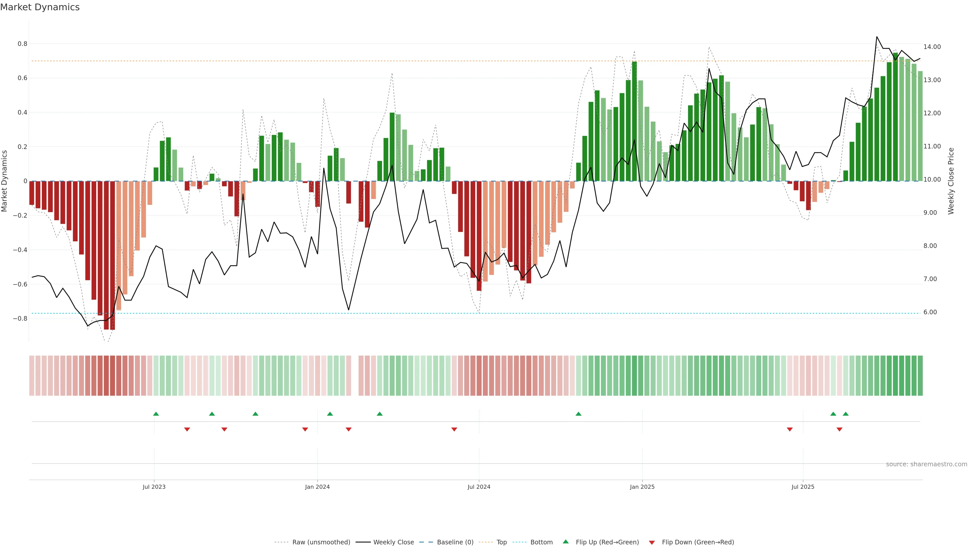Click the first red Flip Down marker after Jul 2023
This screenshot has width=980, height=551.
[x=187, y=429]
